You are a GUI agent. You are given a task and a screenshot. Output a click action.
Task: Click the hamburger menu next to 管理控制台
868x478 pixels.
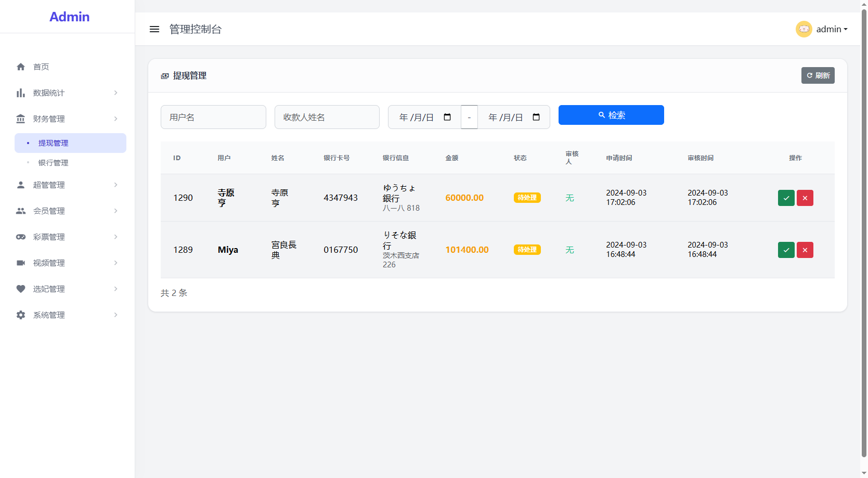pos(154,29)
